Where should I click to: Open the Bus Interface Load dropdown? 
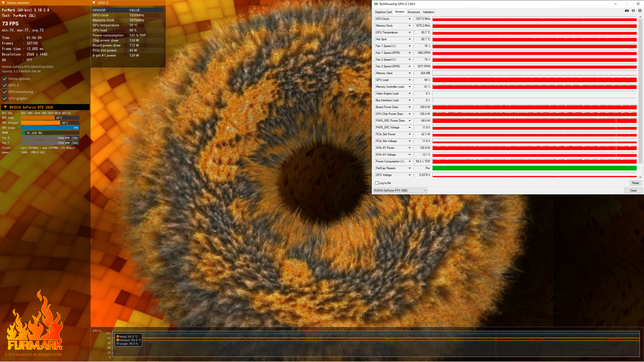point(410,101)
